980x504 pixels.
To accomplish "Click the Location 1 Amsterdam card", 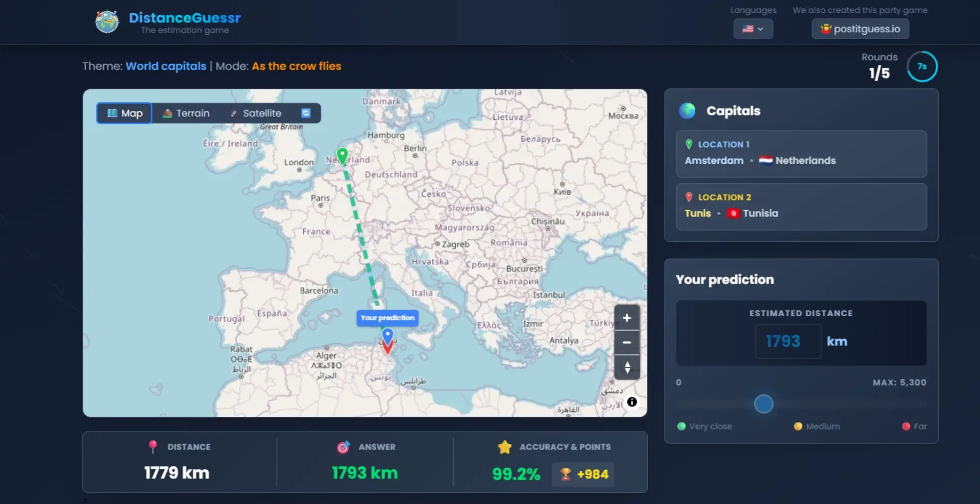I will click(801, 154).
